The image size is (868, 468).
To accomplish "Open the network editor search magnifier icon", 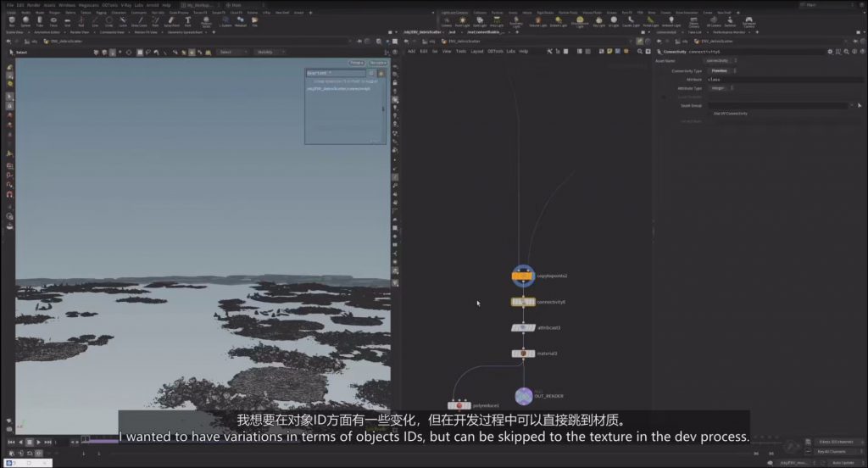I will point(639,52).
